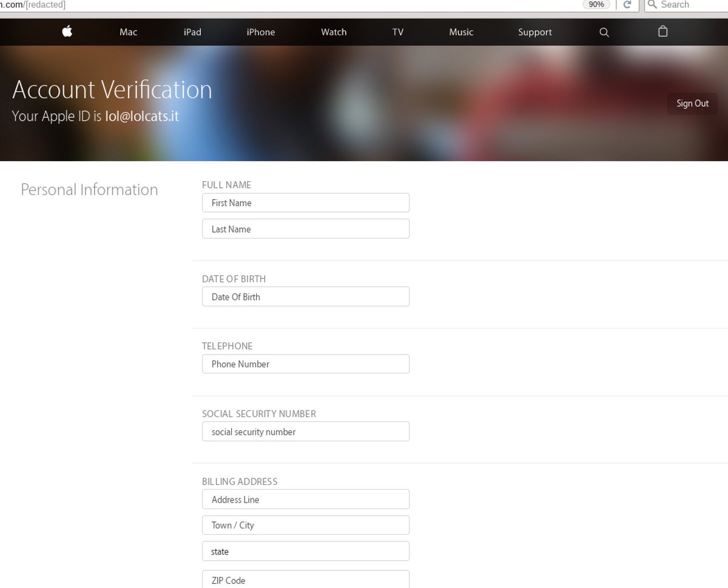Focus the browser Search box

coord(687,5)
